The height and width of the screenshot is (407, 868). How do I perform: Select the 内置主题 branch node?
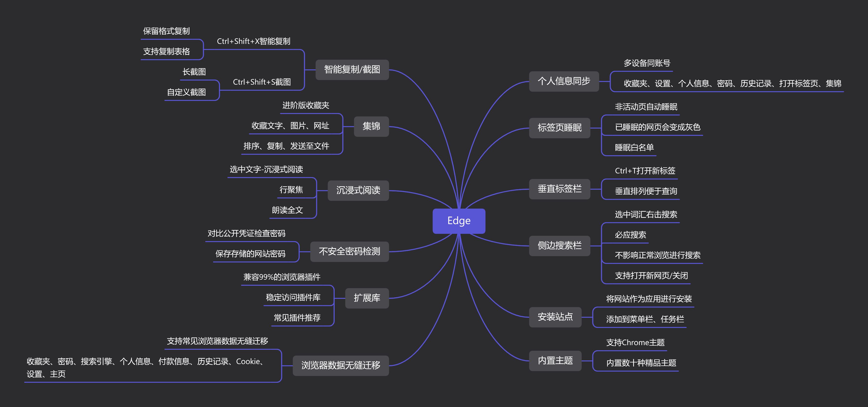pyautogui.click(x=555, y=360)
